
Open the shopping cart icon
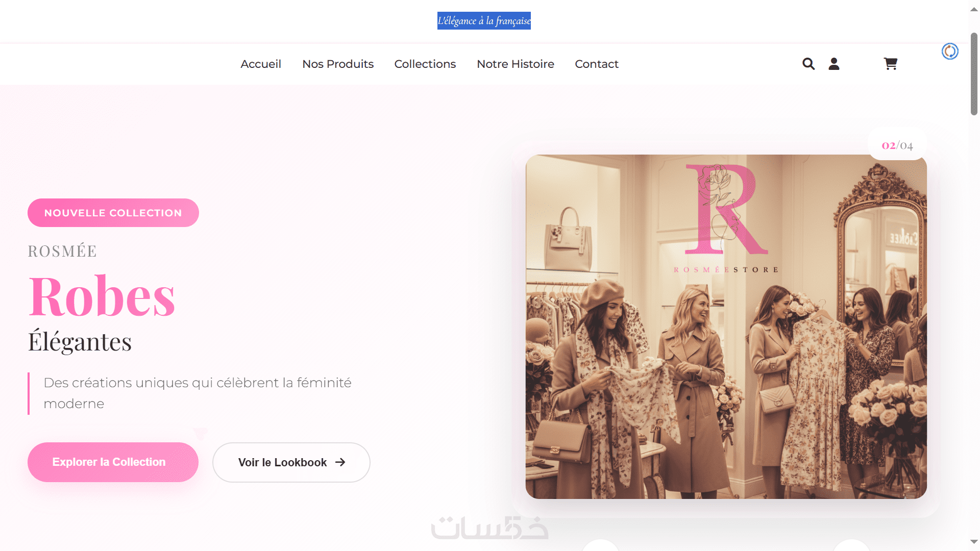tap(890, 64)
